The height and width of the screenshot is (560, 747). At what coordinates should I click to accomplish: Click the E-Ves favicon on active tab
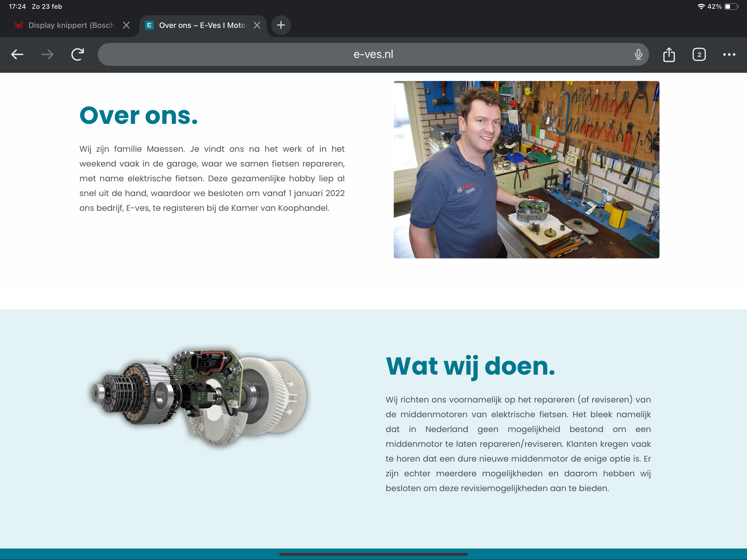149,25
